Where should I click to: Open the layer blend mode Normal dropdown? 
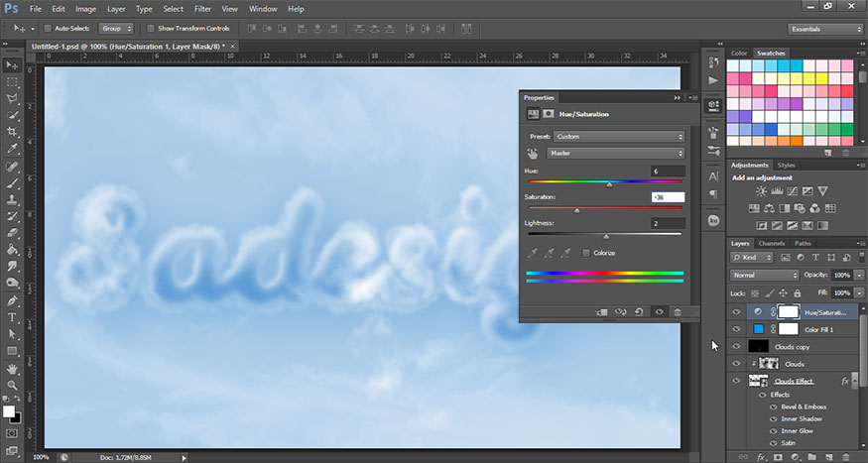764,275
